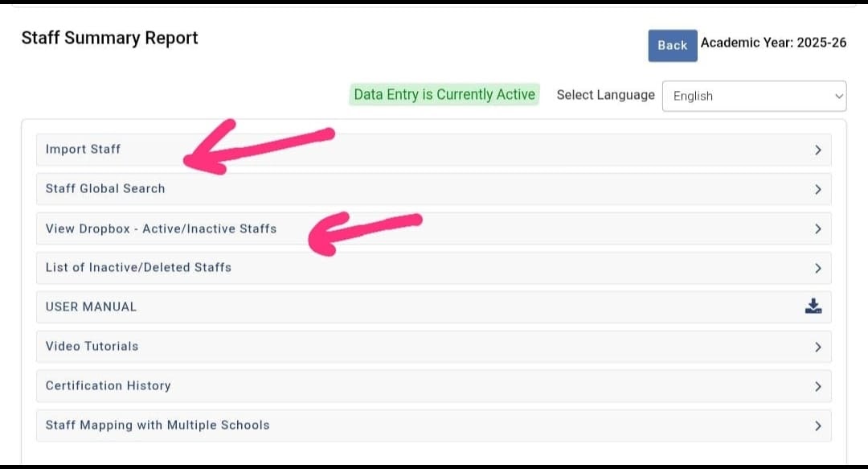Expand Import Staff via its chevron arrow
This screenshot has height=469, width=868.
(817, 150)
